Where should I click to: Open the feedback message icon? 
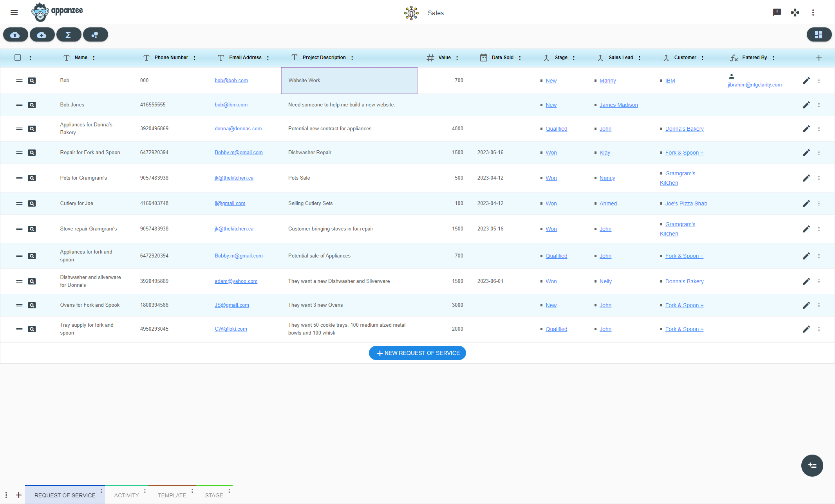777,13
